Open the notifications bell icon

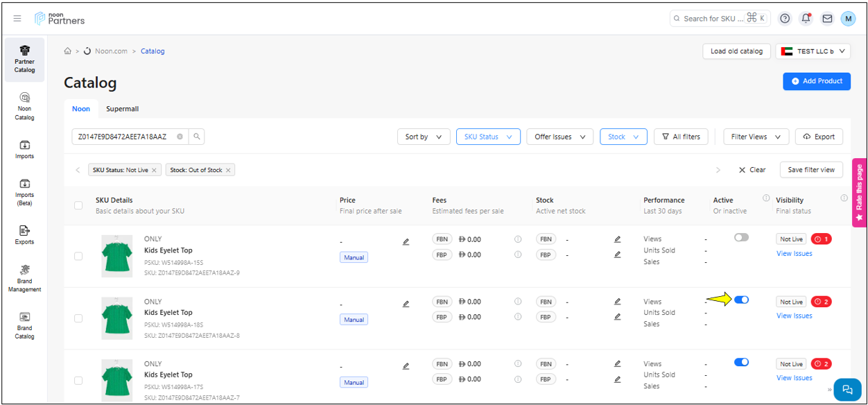pyautogui.click(x=806, y=19)
